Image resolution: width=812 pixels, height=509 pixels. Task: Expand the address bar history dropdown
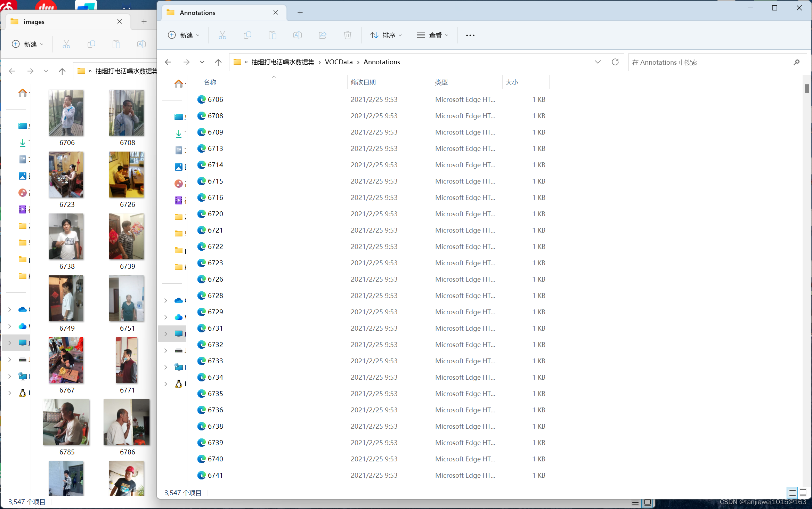pyautogui.click(x=598, y=62)
